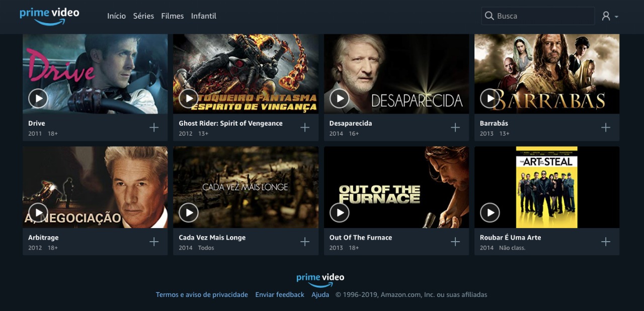644x311 pixels.
Task: Play the movie Drive
Action: tap(38, 98)
